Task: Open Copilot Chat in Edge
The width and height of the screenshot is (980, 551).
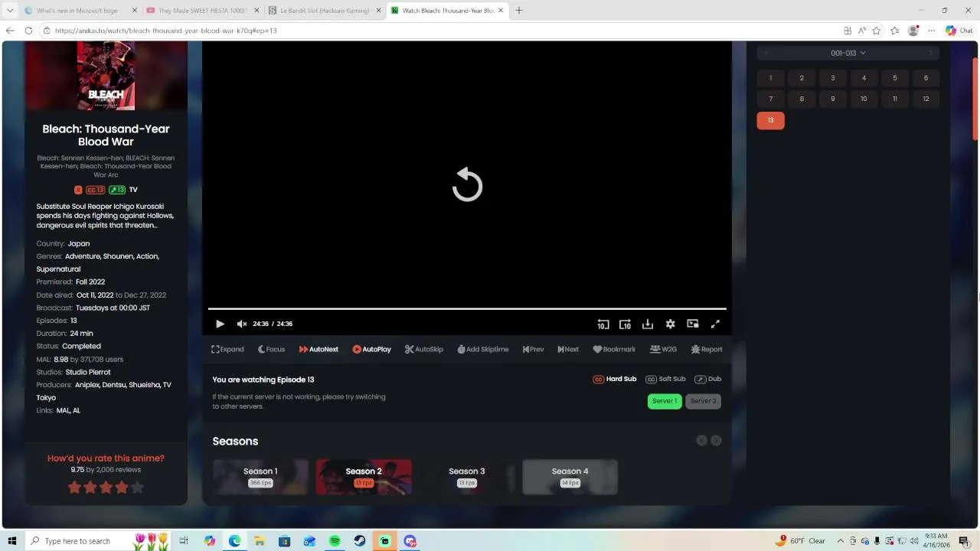Action: [x=959, y=31]
